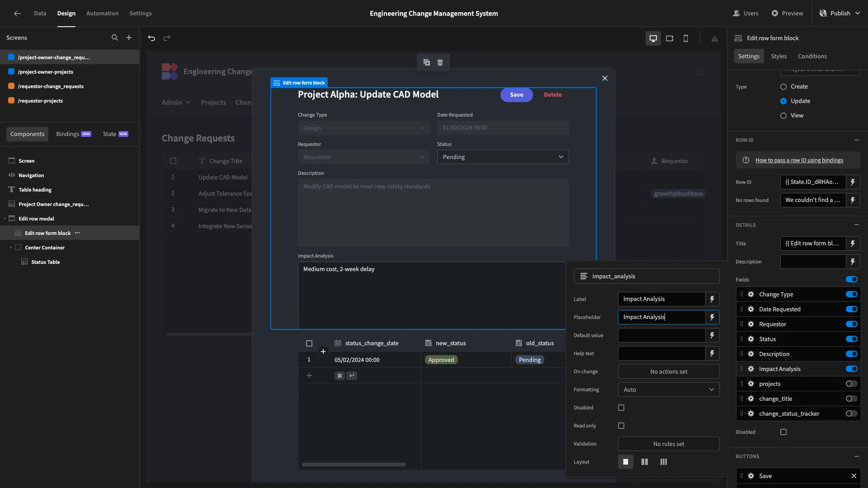868x488 pixels.
Task: Open Placeholder binding lightning icon
Action: pyautogui.click(x=712, y=317)
